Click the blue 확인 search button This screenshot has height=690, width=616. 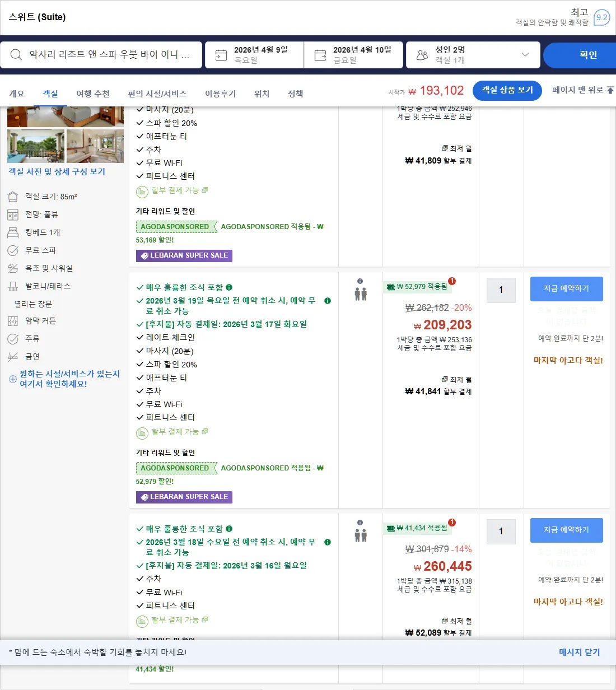580,55
